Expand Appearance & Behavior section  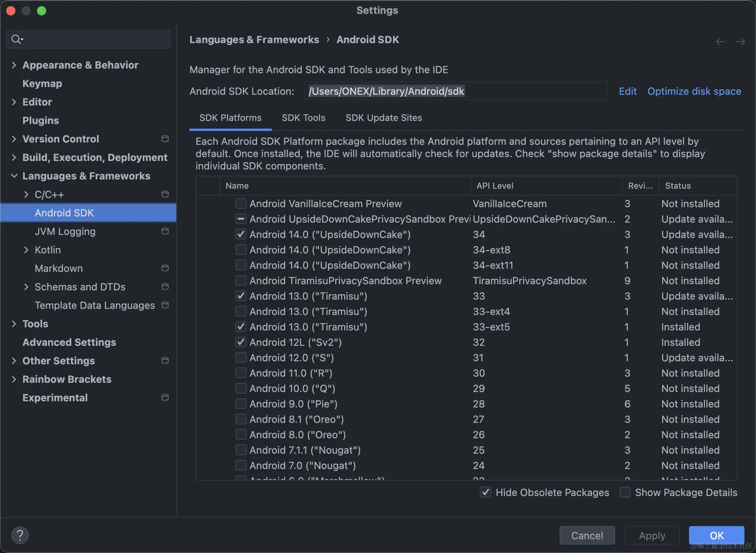pyautogui.click(x=14, y=65)
